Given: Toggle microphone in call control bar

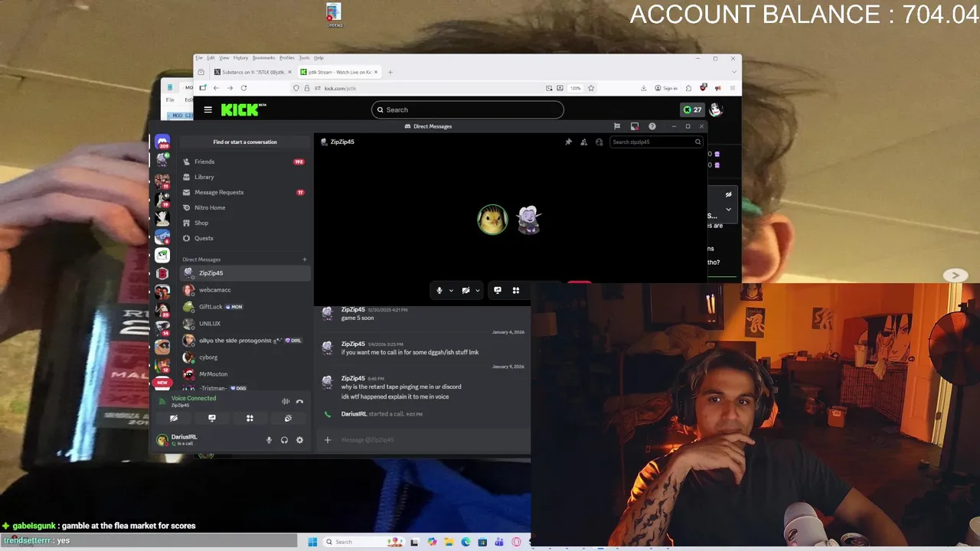Looking at the screenshot, I should (x=439, y=290).
